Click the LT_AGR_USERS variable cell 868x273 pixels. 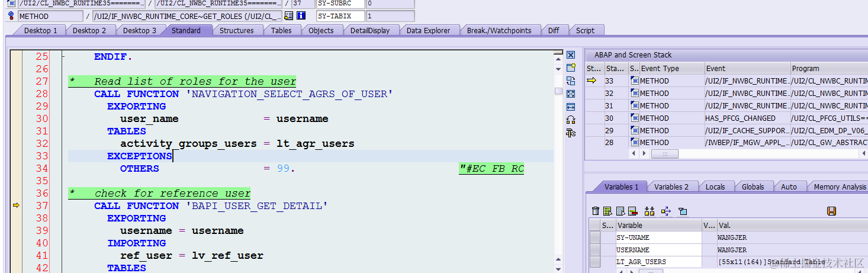tap(658, 262)
